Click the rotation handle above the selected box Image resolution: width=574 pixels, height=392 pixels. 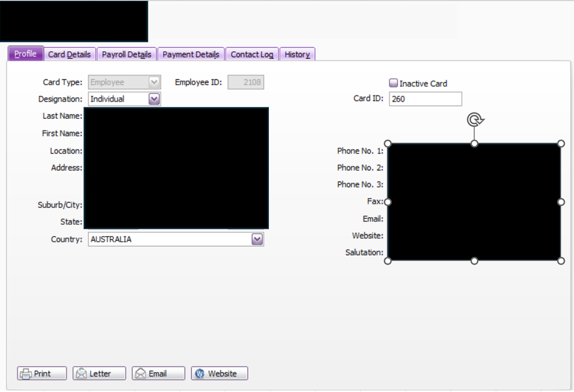[475, 120]
